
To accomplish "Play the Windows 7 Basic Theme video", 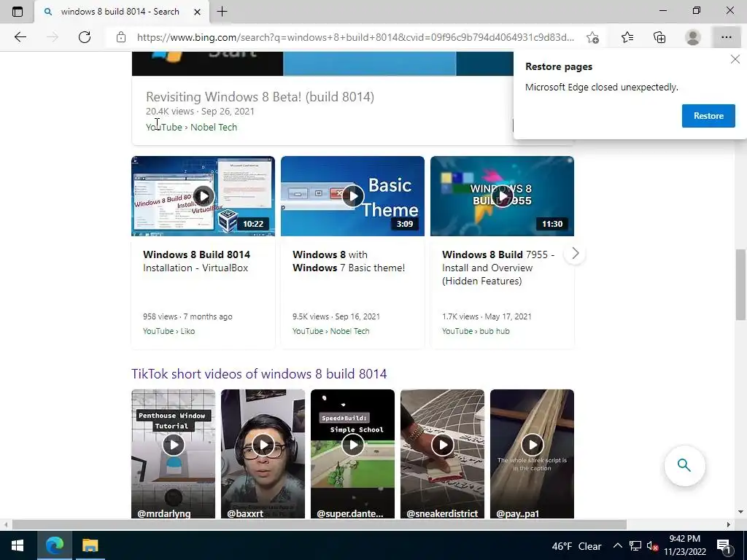I will (x=352, y=195).
